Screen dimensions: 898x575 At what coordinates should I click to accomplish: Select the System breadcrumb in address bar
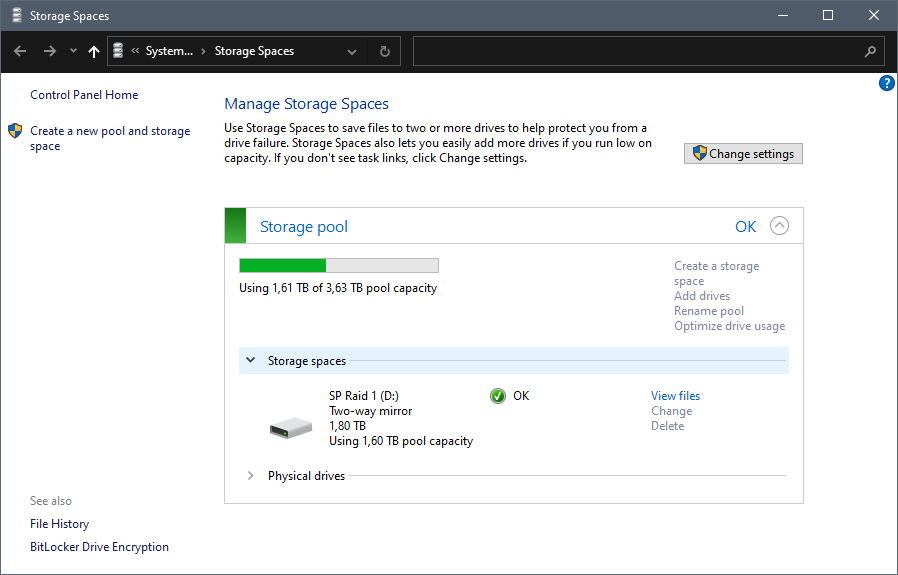click(168, 51)
